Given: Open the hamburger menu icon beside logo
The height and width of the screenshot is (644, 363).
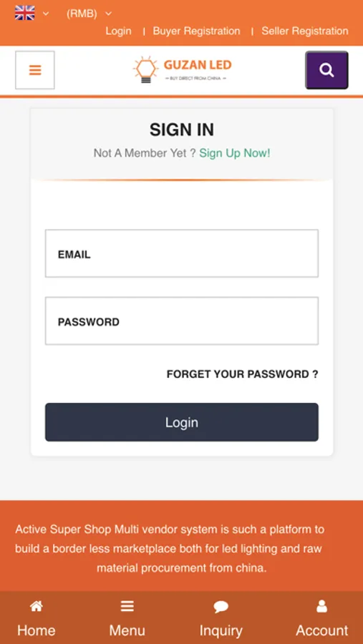Looking at the screenshot, I should 35,70.
